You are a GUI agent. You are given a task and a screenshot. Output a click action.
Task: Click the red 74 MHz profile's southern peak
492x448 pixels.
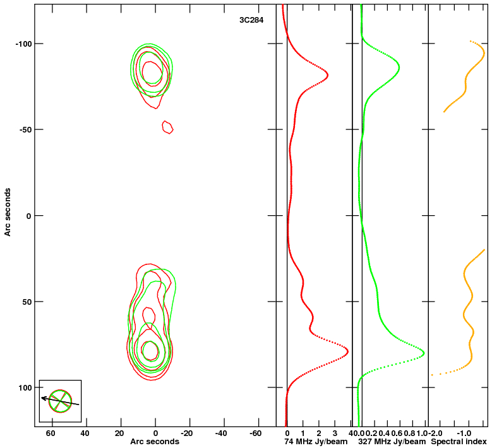tap(347, 351)
